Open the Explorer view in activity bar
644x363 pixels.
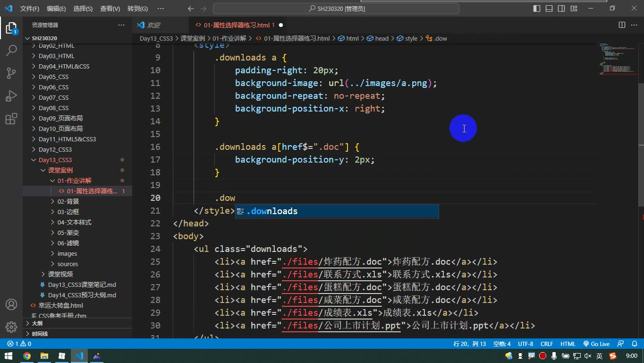pyautogui.click(x=11, y=27)
